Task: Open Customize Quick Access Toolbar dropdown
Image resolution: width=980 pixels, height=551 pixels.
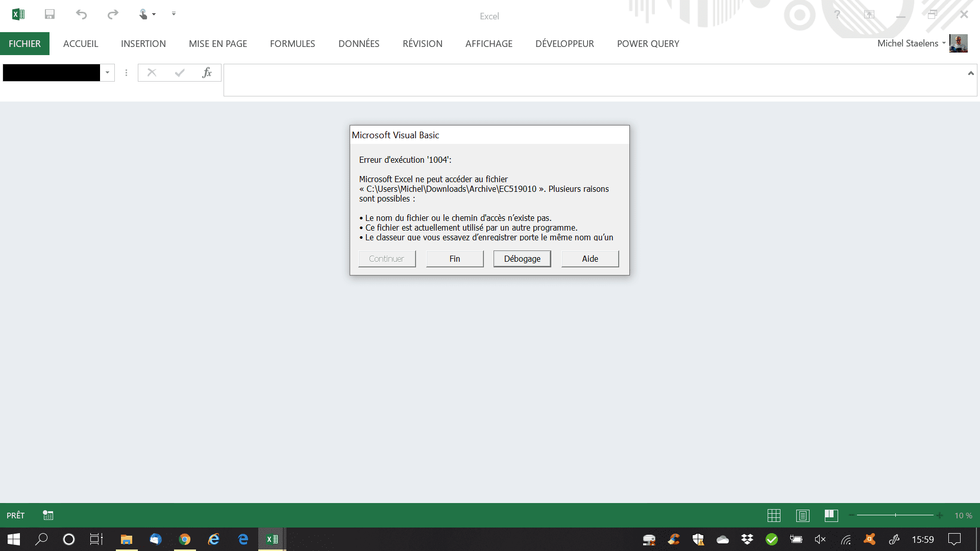Action: 174,14
